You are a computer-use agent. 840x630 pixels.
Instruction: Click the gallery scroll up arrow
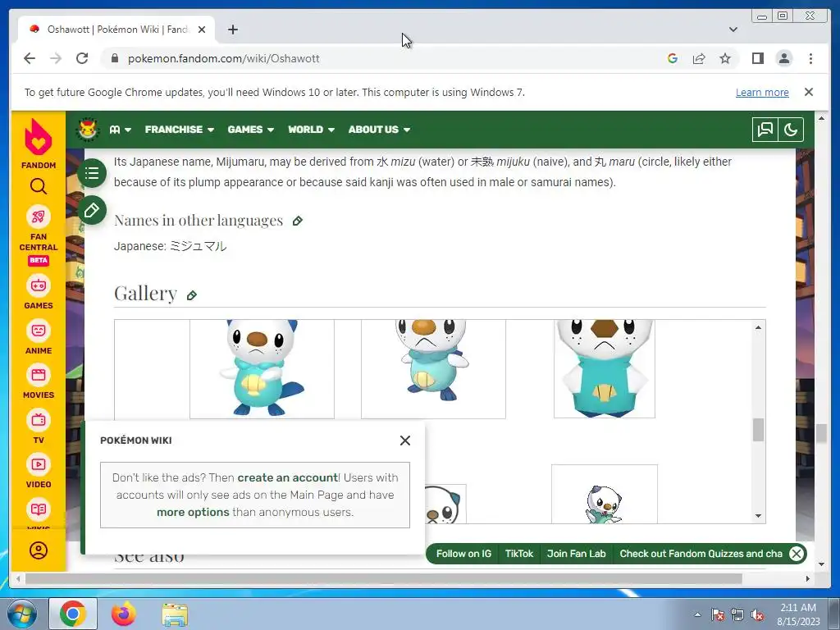click(x=758, y=327)
